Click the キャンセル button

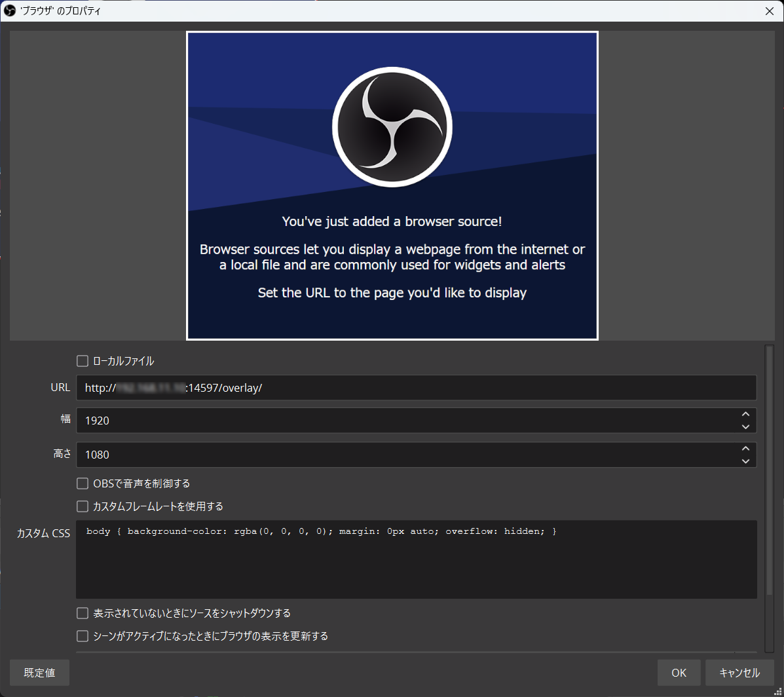[739, 673]
